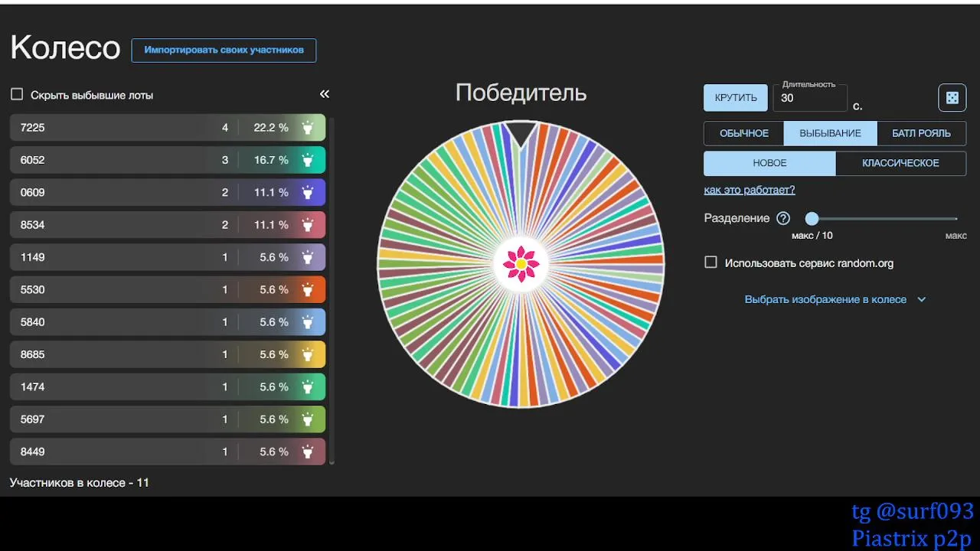980x551 pixels.
Task: Click the Длительность input field
Action: click(810, 98)
